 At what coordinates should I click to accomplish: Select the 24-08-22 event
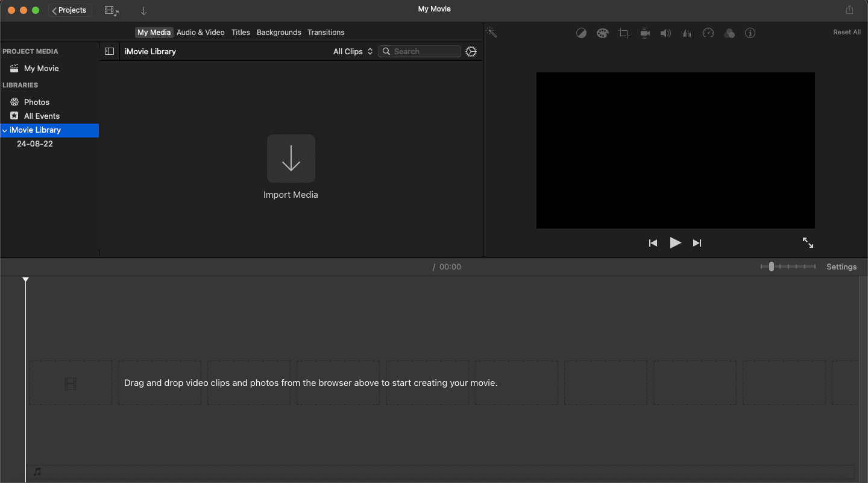click(x=35, y=144)
